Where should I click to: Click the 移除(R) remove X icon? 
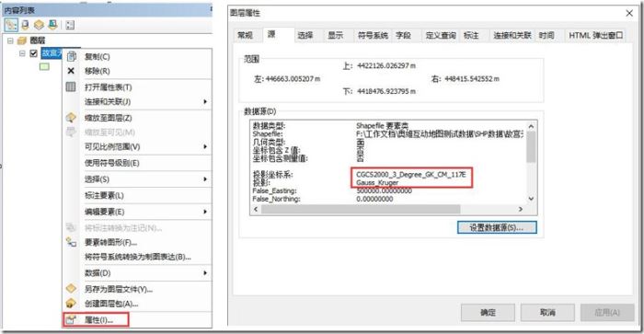pyautogui.click(x=71, y=71)
